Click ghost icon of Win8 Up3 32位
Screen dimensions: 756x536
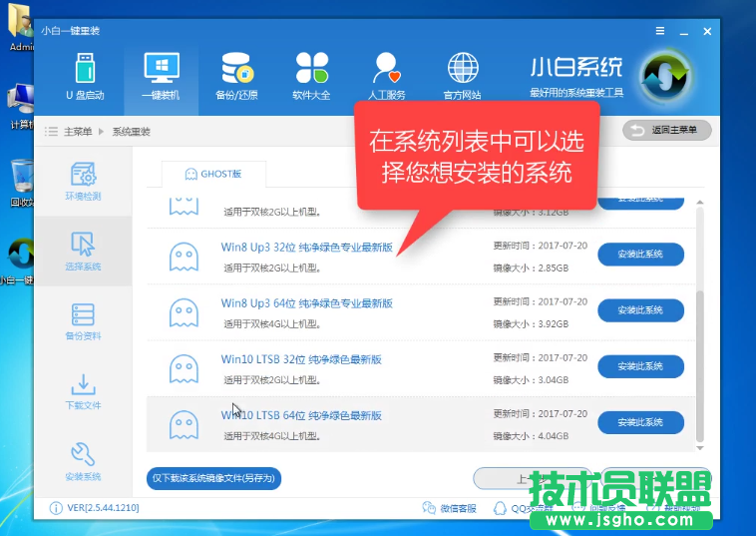coord(184,257)
